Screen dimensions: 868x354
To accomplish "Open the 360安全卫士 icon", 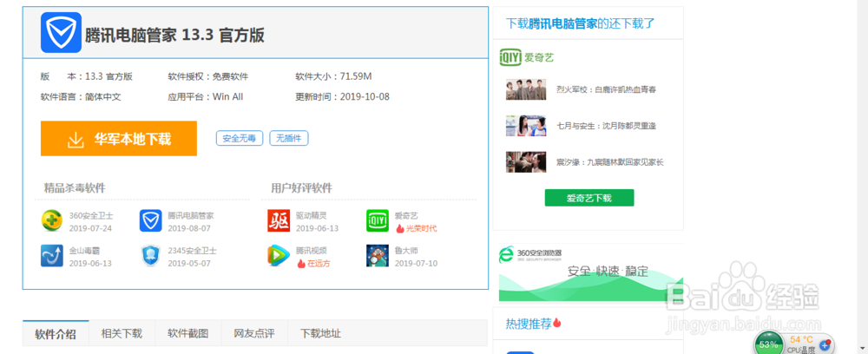I will [51, 220].
